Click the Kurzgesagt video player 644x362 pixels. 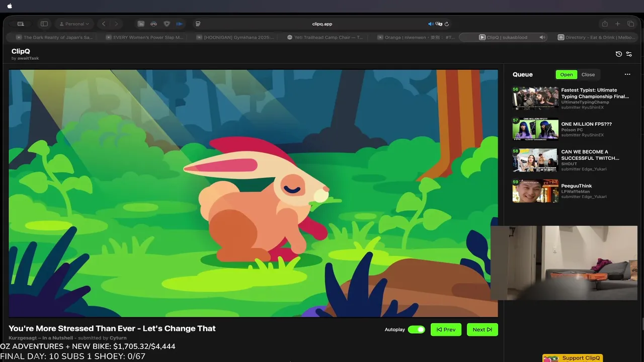(253, 193)
